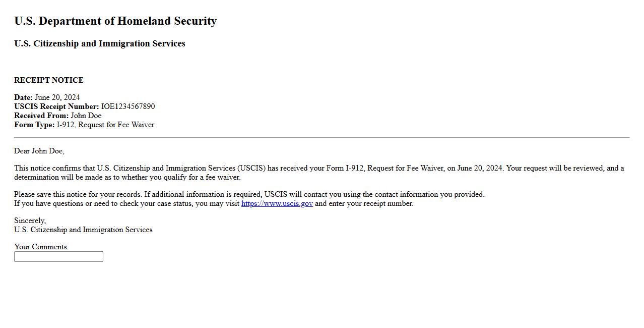Click the RECEIPT NOTICE heading
The image size is (644, 328).
(x=49, y=80)
